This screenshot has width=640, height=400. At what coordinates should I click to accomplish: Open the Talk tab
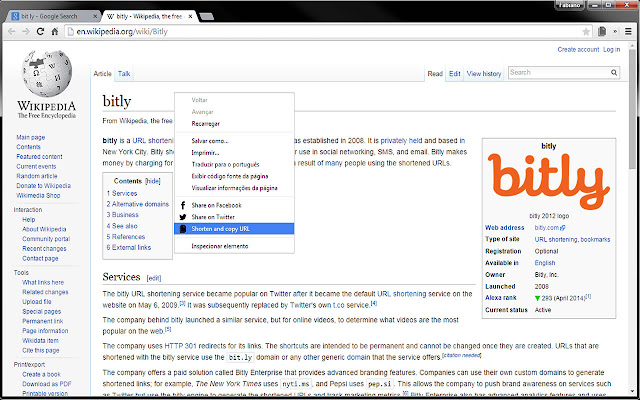coord(124,74)
